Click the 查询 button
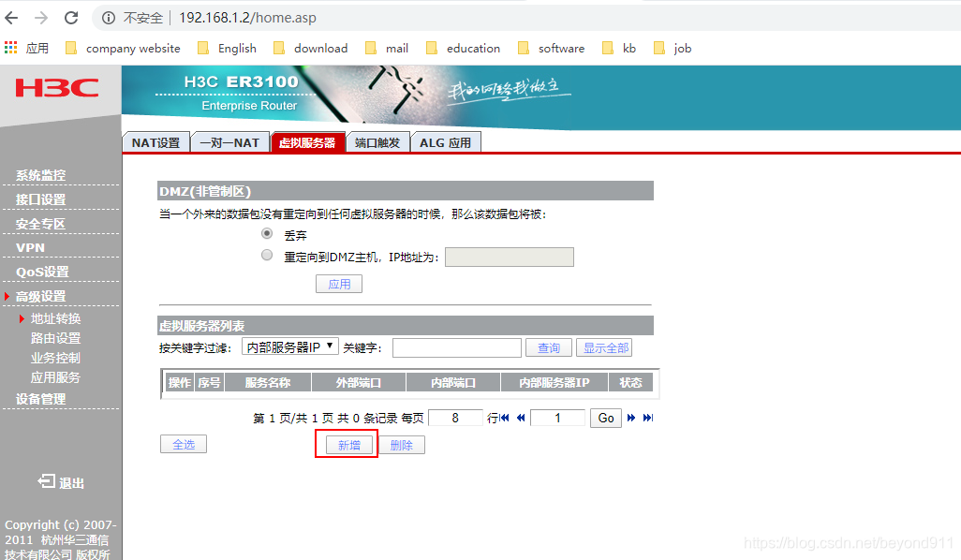The height and width of the screenshot is (560, 961). [548, 347]
